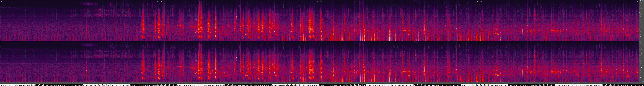644x86 pixels.
Task: Click the top-left corner handle of the first clip
Action: click(x=2, y=2)
